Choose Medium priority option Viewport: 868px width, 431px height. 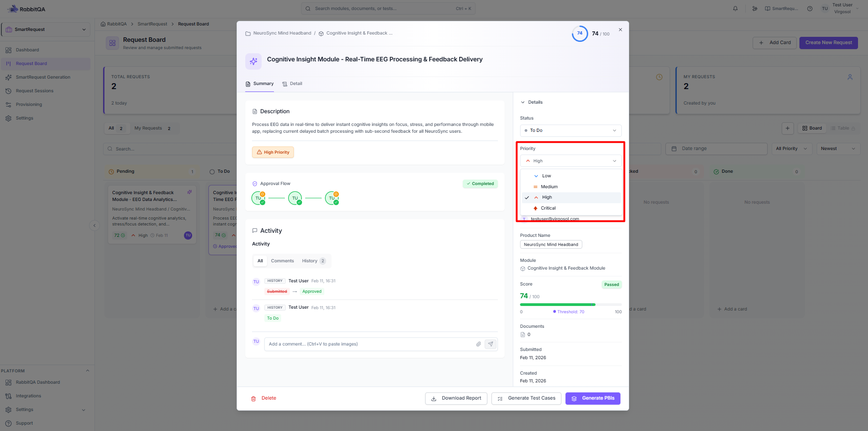571,187
